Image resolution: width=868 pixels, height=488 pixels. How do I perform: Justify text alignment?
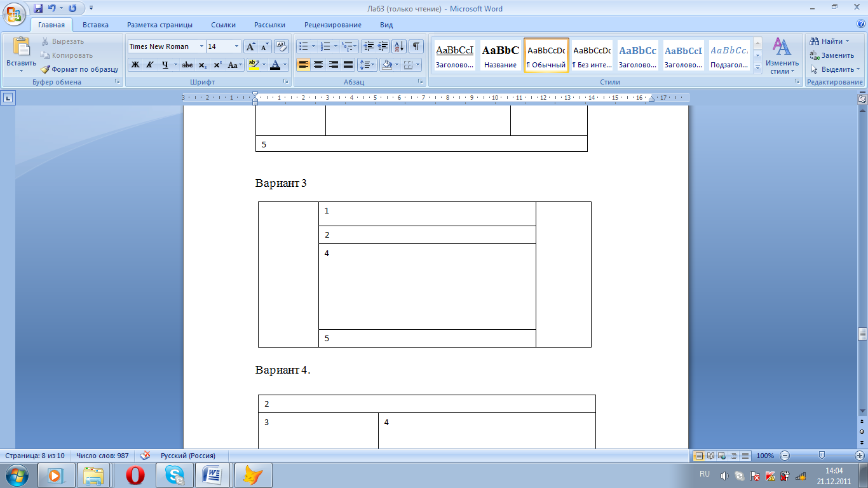(348, 65)
